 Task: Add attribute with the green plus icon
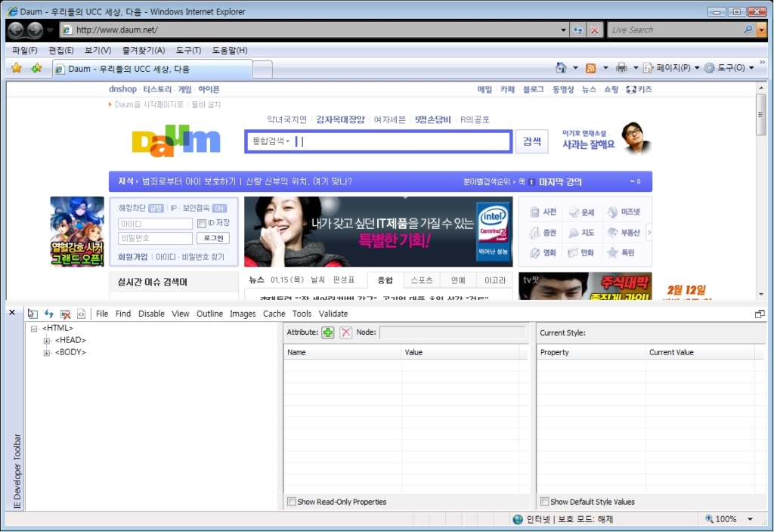point(328,332)
